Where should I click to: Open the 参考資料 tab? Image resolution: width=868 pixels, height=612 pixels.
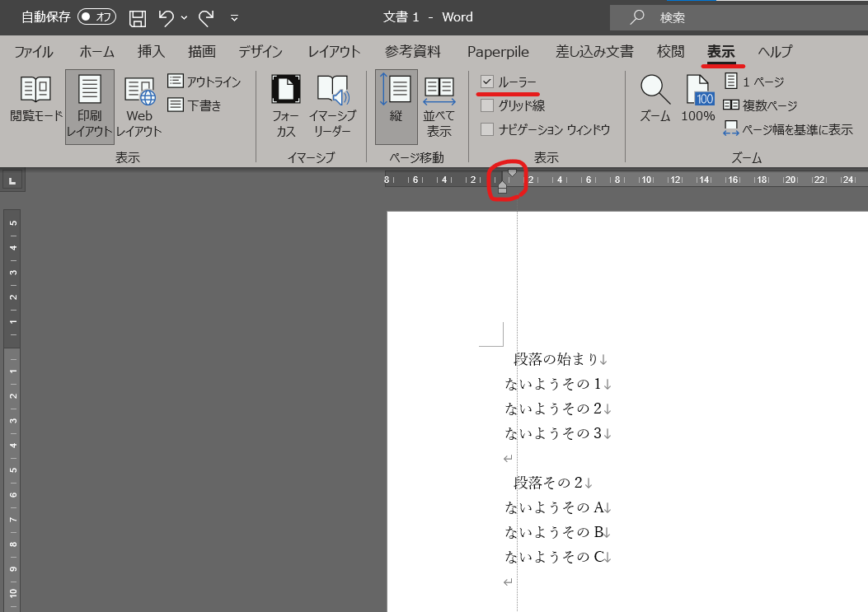point(413,52)
